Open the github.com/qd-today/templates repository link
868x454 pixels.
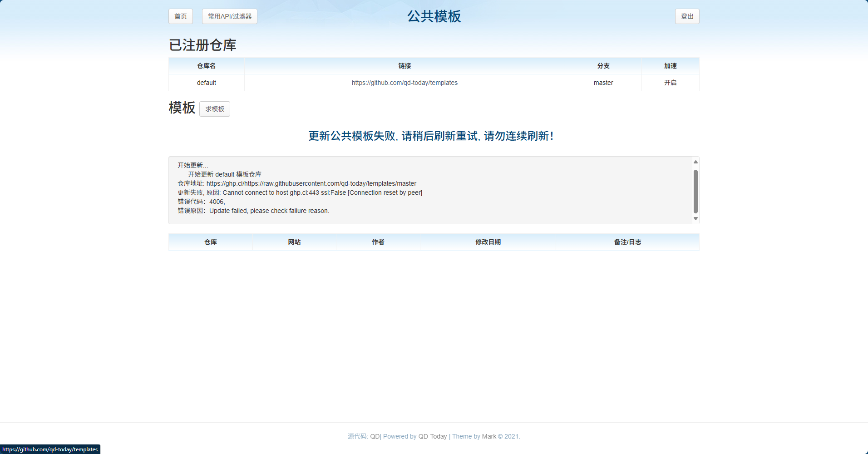pos(404,83)
